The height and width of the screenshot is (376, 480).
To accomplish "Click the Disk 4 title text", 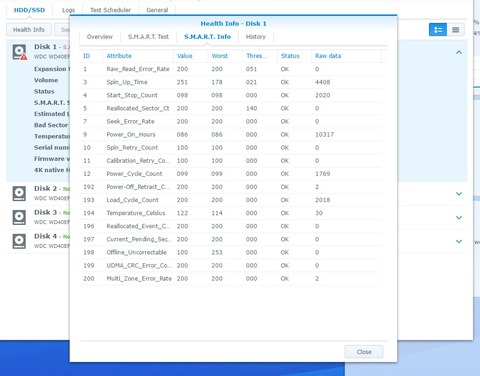I will [46, 236].
